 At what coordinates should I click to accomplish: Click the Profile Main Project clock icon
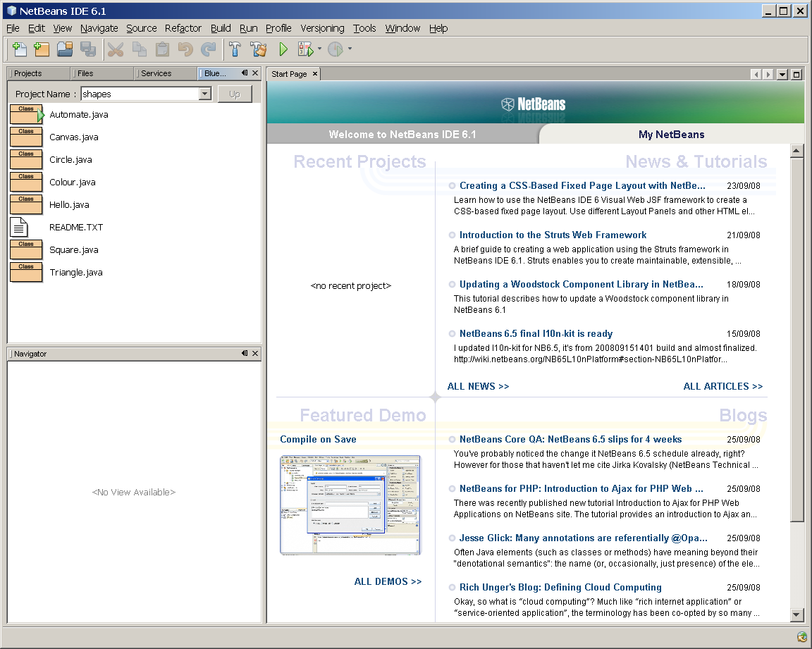336,49
